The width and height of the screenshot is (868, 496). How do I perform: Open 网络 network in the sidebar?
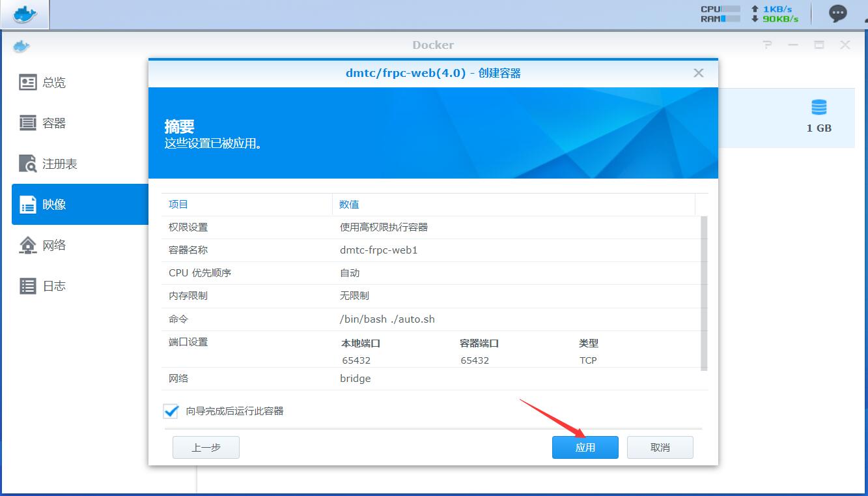click(x=81, y=245)
